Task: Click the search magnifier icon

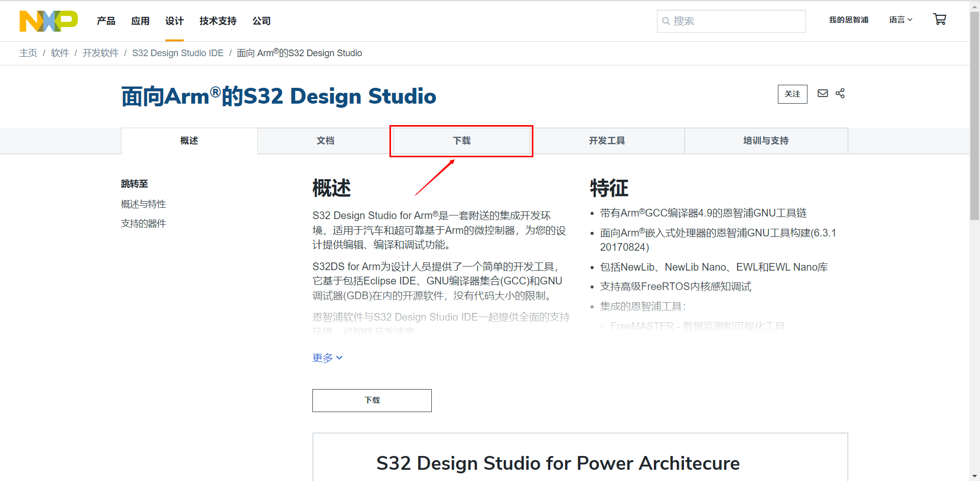Action: pos(666,21)
